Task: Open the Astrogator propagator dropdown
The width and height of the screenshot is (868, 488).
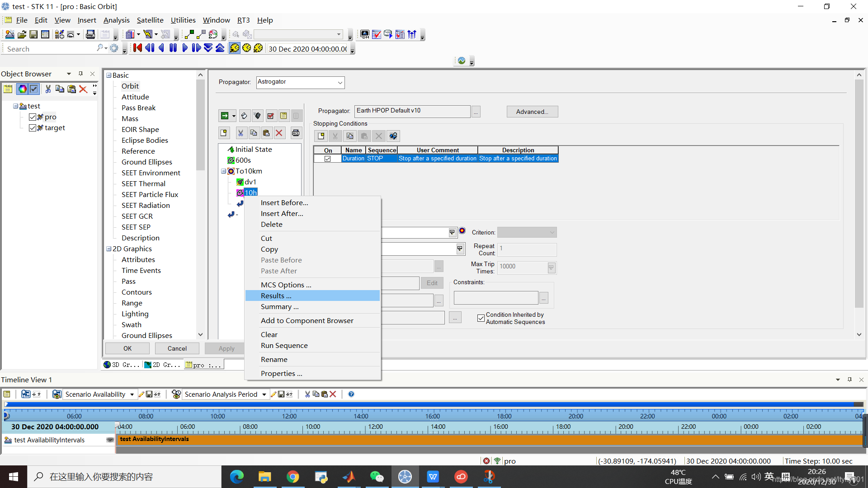Action: tap(340, 82)
